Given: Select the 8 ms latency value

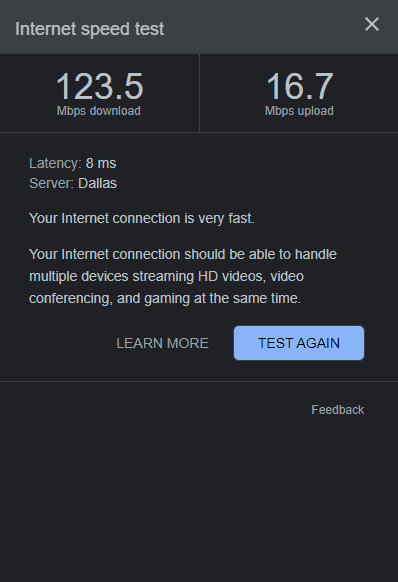Looking at the screenshot, I should [x=101, y=163].
